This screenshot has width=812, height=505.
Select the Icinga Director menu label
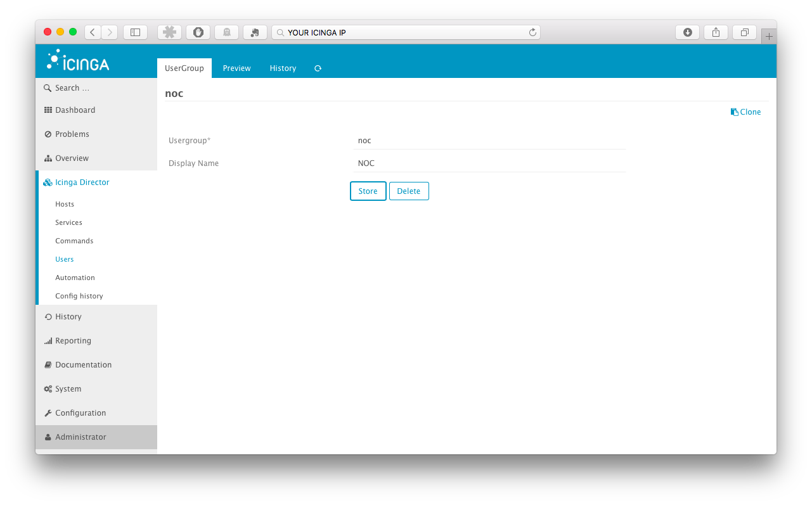pyautogui.click(x=82, y=182)
